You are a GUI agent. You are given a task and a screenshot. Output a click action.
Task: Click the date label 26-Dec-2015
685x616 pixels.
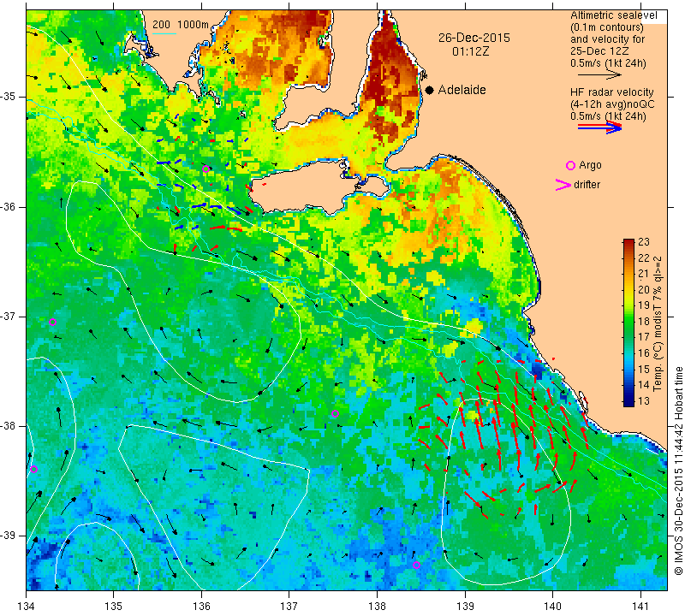tap(474, 38)
